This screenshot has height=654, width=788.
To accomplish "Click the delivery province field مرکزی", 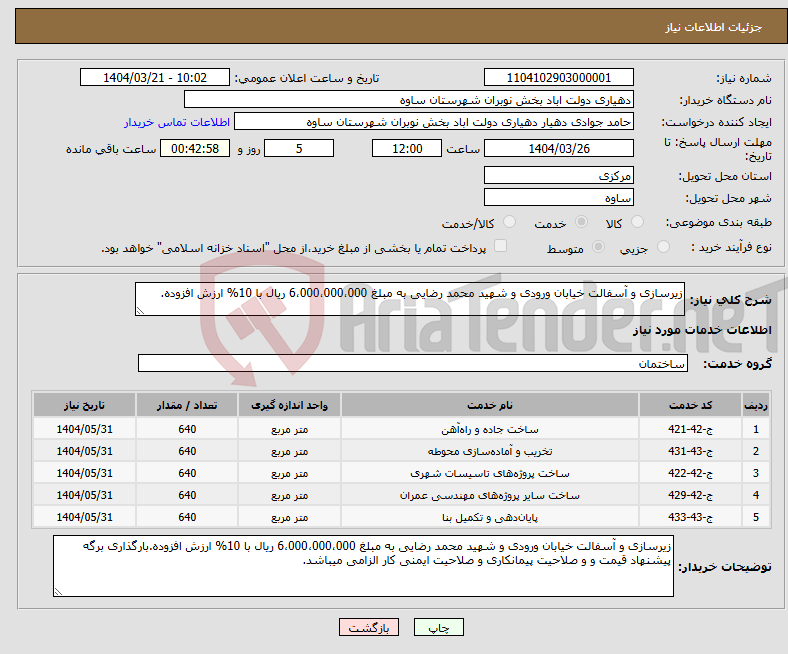I will tap(558, 175).
